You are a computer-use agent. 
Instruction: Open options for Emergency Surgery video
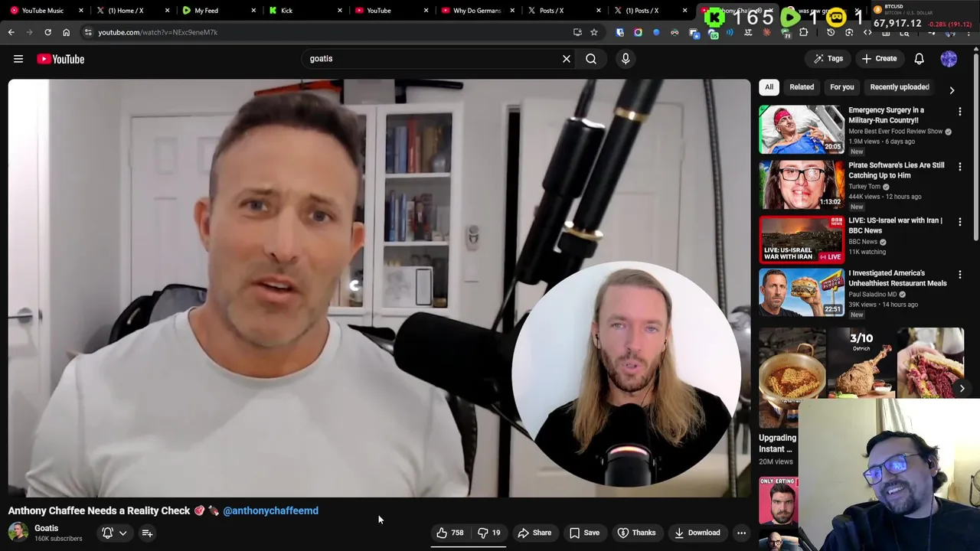(960, 112)
